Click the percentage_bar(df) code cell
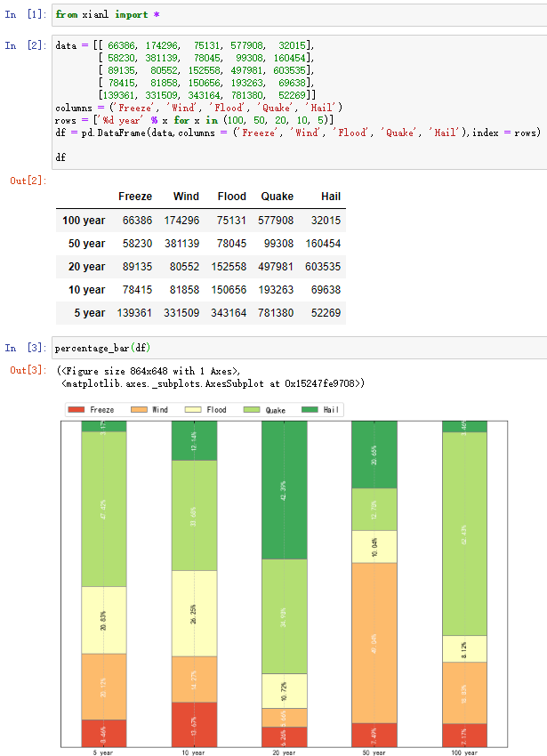 pyautogui.click(x=299, y=348)
